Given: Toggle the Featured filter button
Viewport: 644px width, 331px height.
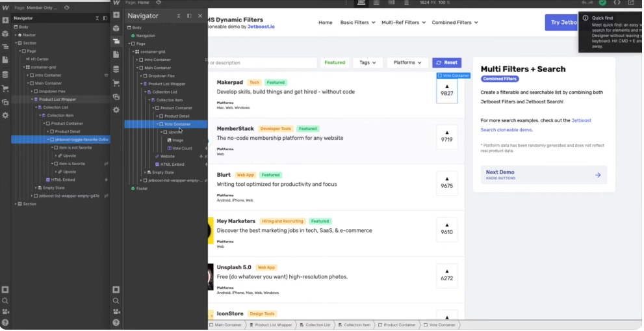Looking at the screenshot, I should tap(335, 62).
